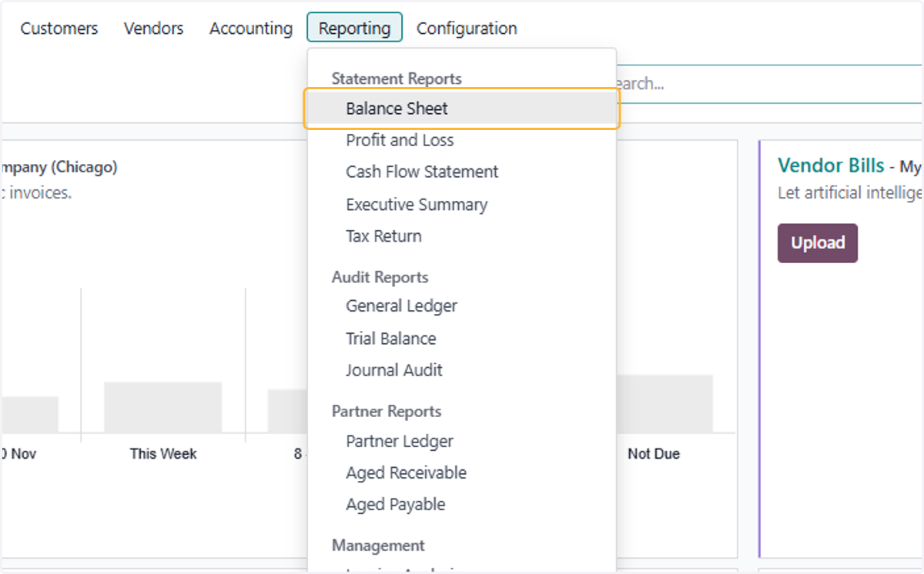Open the Accounting menu
This screenshot has height=574, width=924.
pos(251,28)
